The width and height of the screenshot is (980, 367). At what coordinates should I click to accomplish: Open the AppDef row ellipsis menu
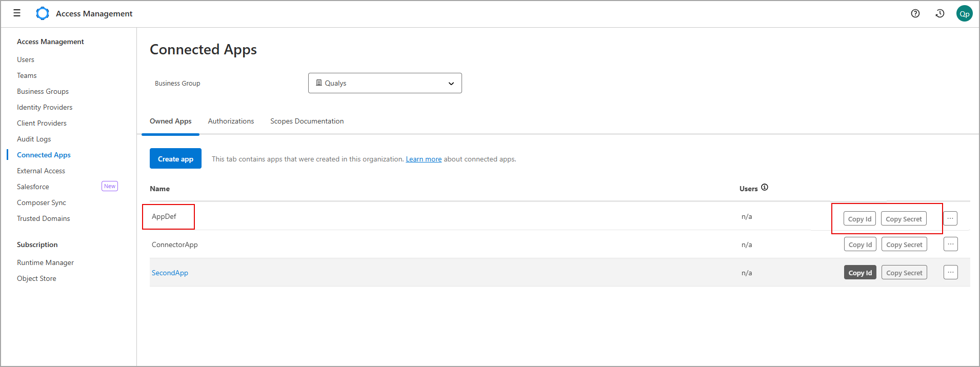click(x=950, y=218)
